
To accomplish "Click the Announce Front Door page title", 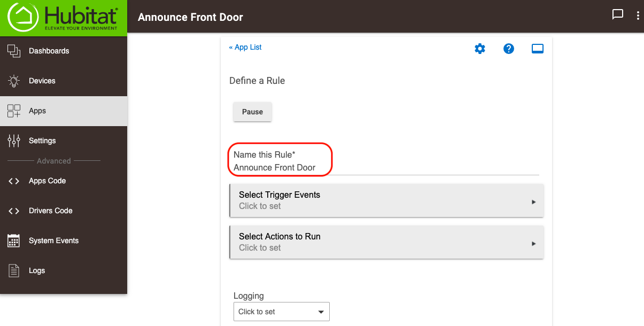I will 190,17.
